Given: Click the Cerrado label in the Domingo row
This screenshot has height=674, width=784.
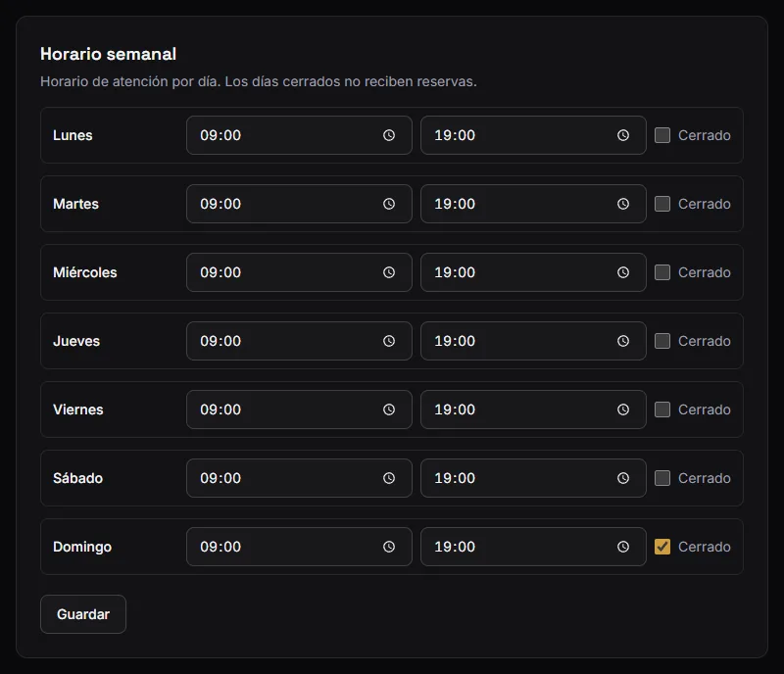Looking at the screenshot, I should 704,547.
